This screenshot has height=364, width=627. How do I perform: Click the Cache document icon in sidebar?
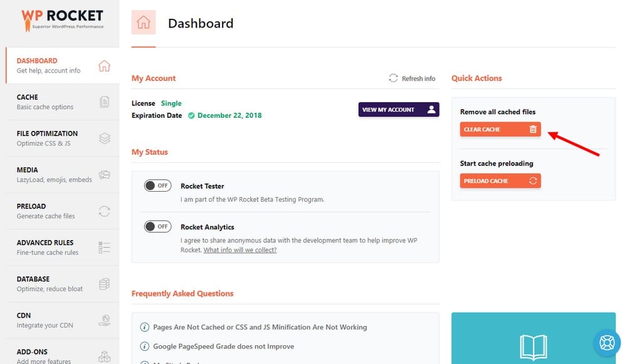[x=105, y=102]
